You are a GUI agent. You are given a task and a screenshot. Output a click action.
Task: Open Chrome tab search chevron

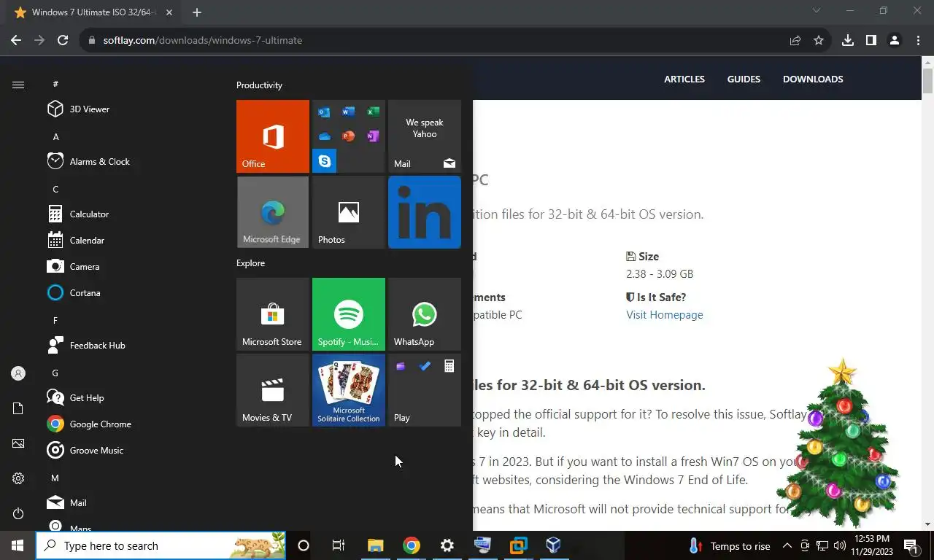pos(817,10)
